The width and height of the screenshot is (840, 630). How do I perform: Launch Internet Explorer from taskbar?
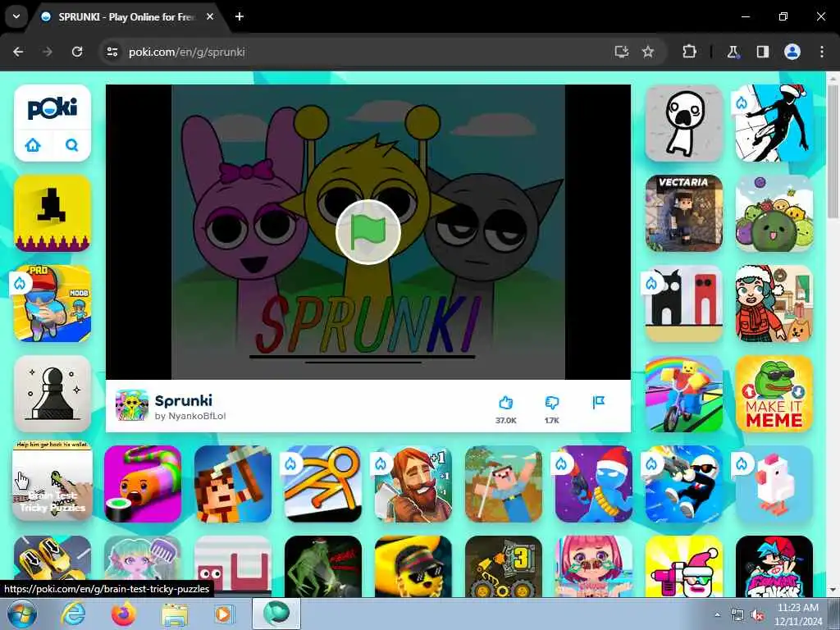click(x=73, y=614)
